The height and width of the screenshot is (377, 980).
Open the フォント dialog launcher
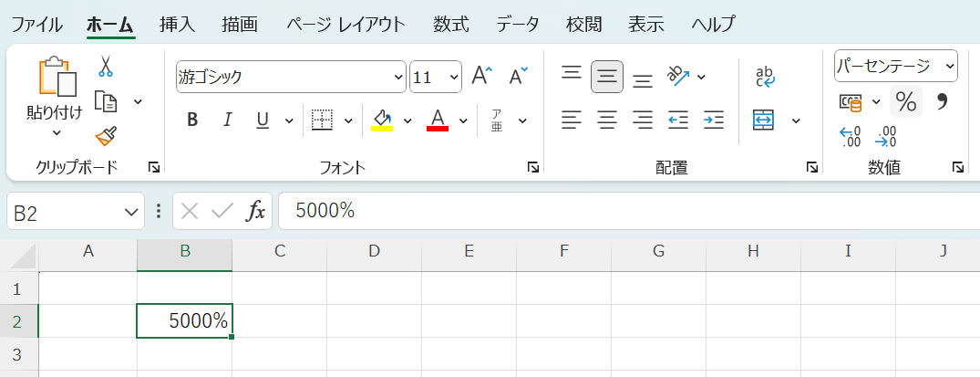click(x=532, y=167)
